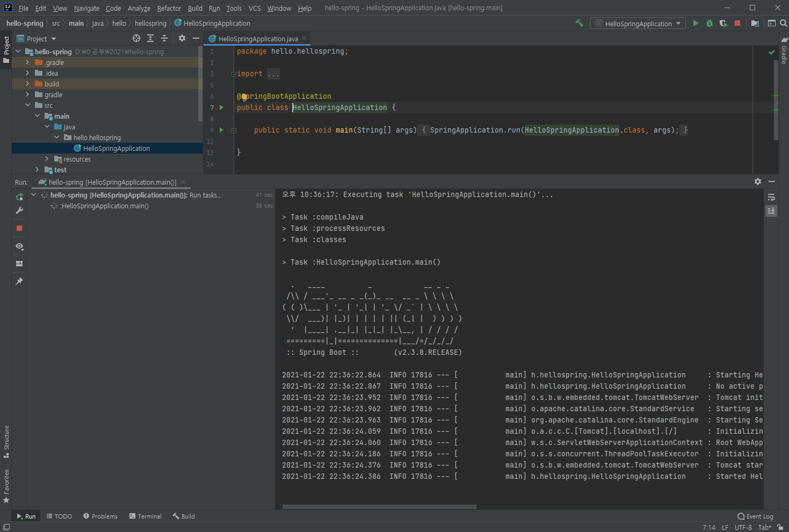
Task: Click hellospring in the navigation breadcrumb
Action: pyautogui.click(x=150, y=23)
